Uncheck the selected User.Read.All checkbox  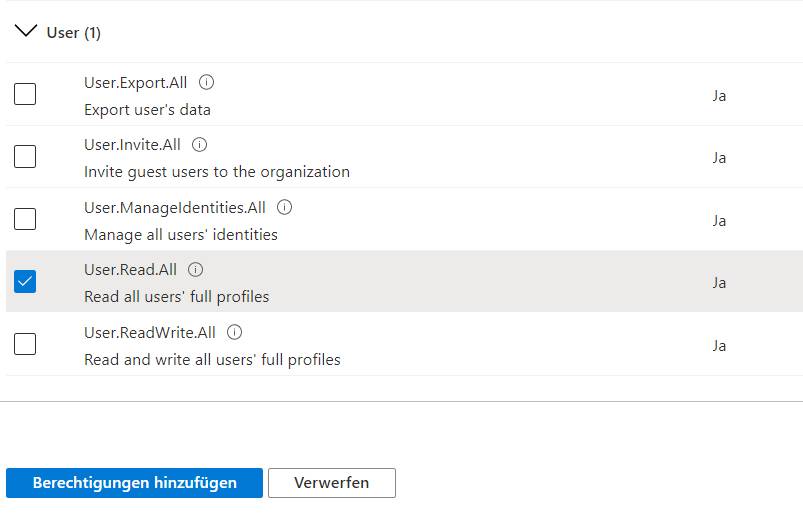click(x=25, y=282)
